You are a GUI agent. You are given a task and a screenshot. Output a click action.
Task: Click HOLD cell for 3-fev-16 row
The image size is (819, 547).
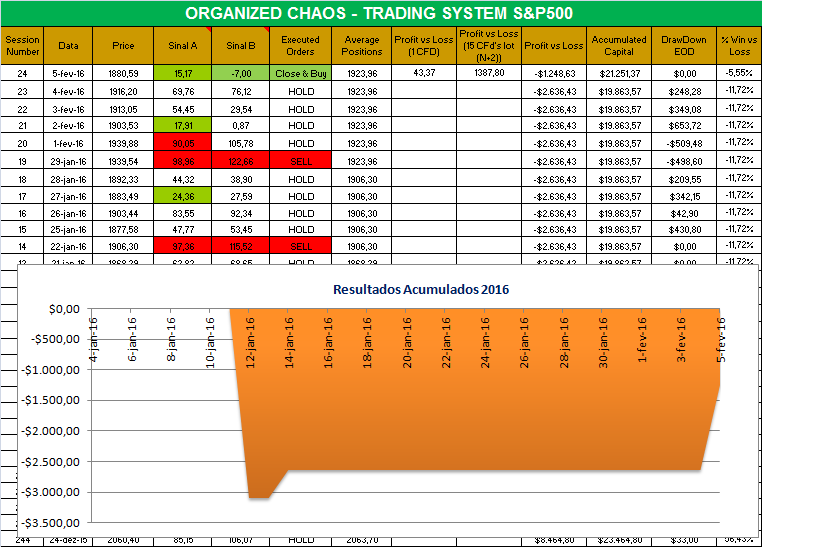click(x=301, y=109)
